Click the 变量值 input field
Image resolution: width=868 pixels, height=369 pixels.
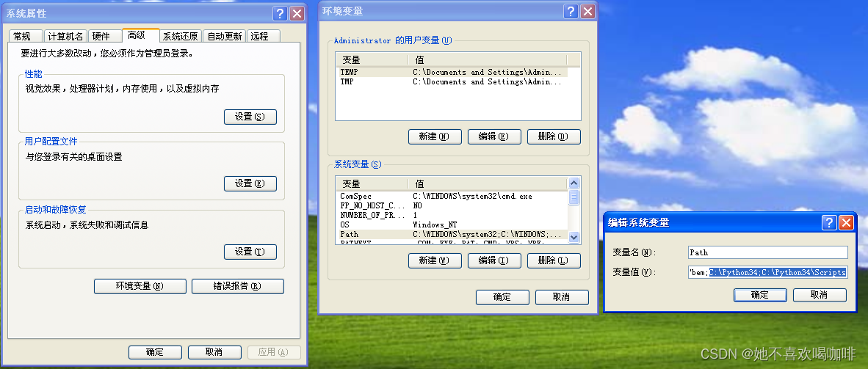click(768, 272)
